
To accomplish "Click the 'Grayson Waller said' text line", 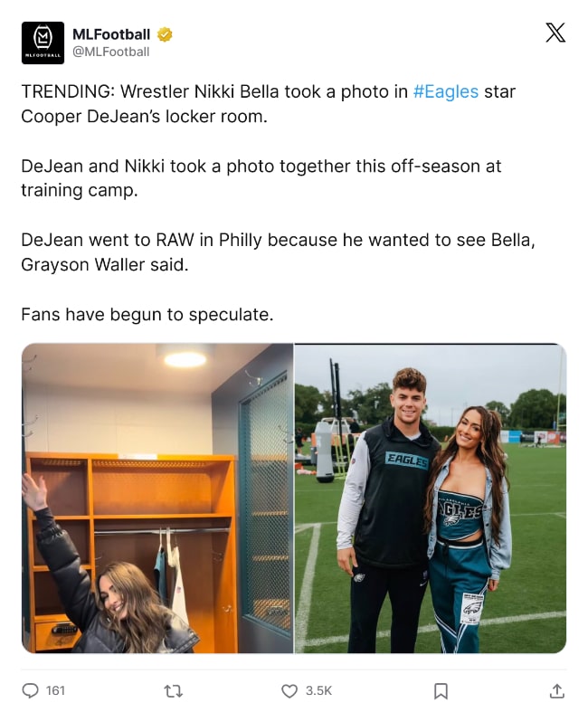I will point(105,265).
